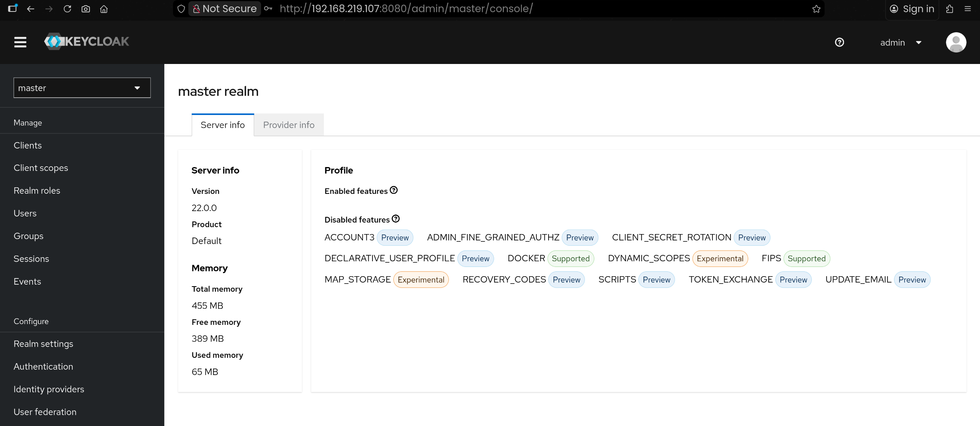Click the Keycloak logo
This screenshot has height=426, width=980.
87,41
